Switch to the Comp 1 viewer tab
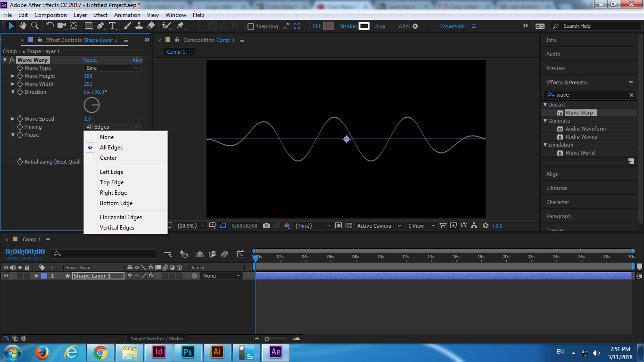This screenshot has width=644, height=362. tap(178, 52)
